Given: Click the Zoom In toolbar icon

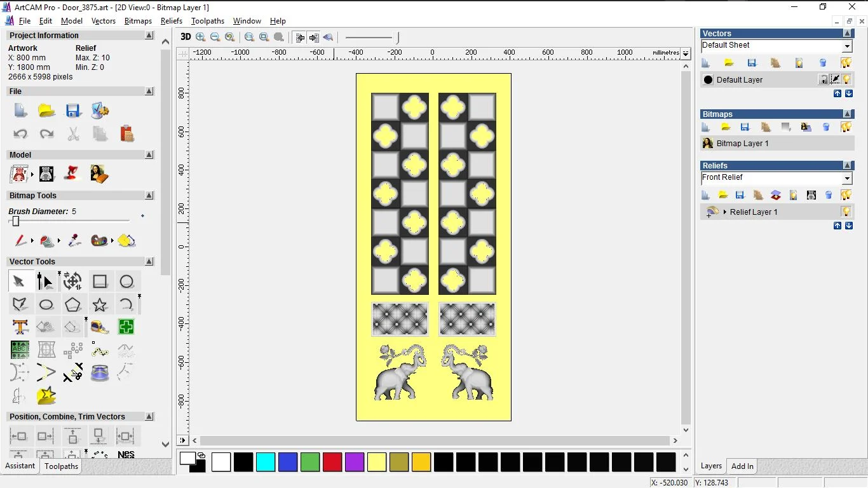Looking at the screenshot, I should [x=201, y=37].
